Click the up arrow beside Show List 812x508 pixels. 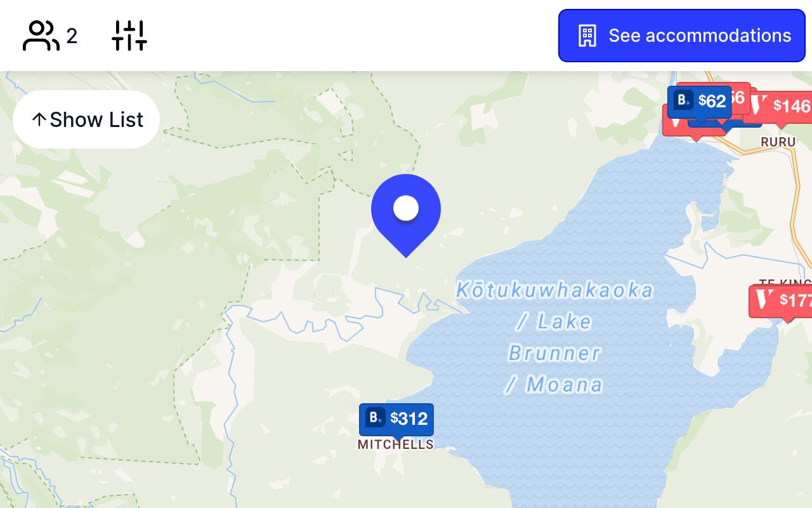pyautogui.click(x=39, y=119)
